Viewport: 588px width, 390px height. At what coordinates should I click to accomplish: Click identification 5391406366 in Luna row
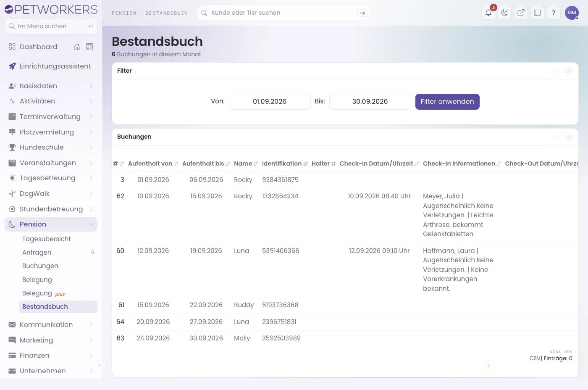coord(281,250)
